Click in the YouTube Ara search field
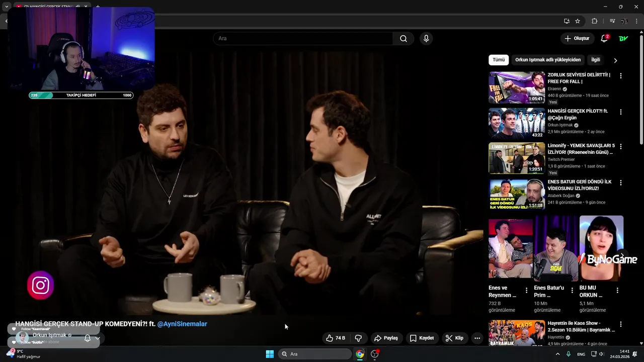This screenshot has width=644, height=362. point(303,39)
